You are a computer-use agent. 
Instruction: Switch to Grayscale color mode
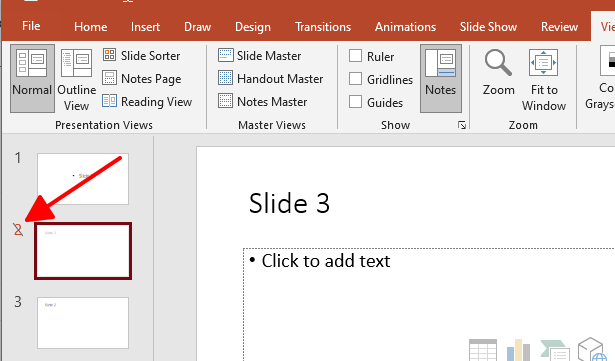pos(600,78)
